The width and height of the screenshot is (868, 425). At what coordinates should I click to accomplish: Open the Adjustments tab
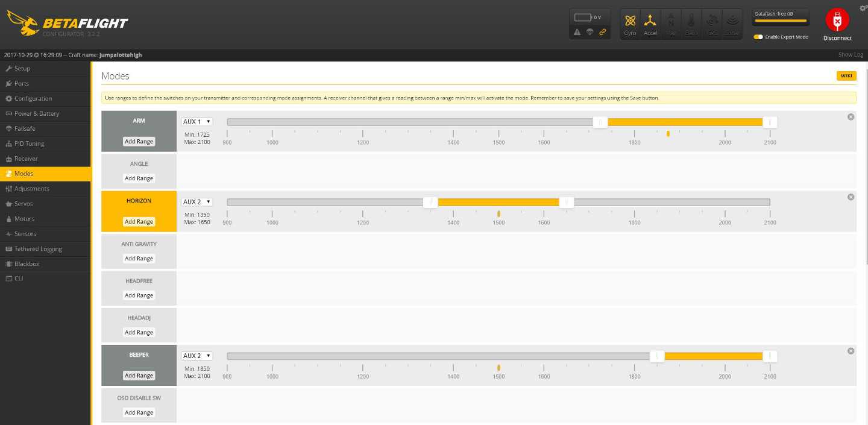46,189
